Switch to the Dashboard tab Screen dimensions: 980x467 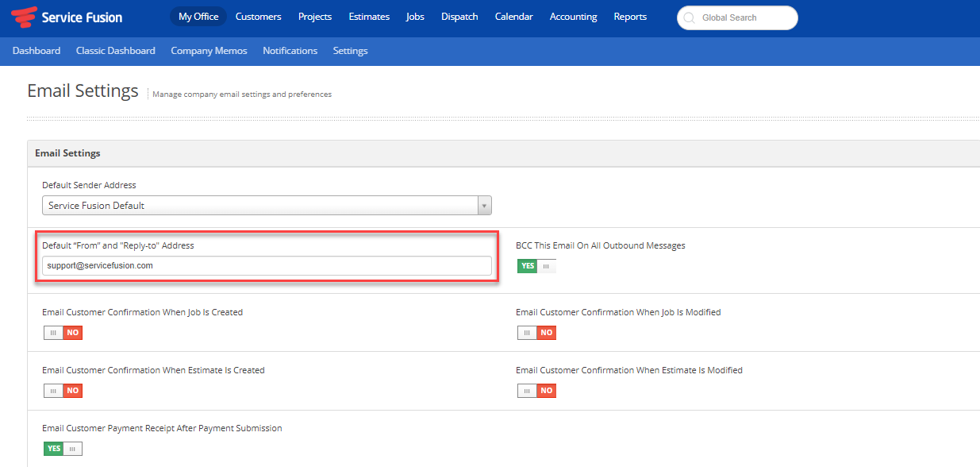(37, 51)
